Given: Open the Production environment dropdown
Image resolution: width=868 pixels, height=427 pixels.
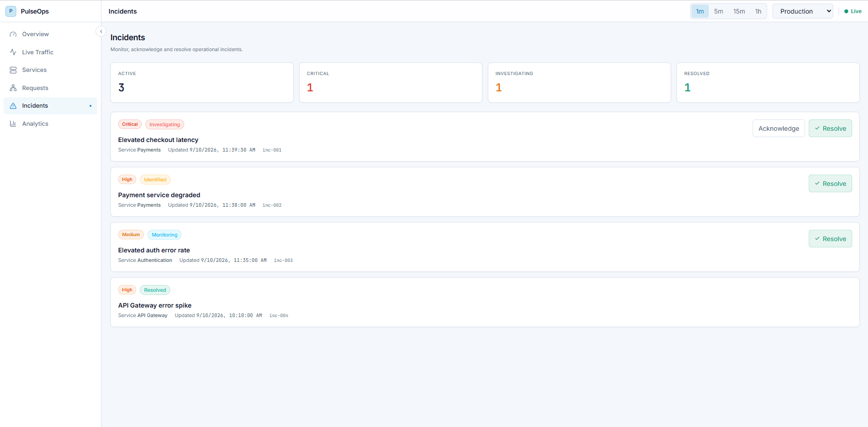Looking at the screenshot, I should coord(803,11).
